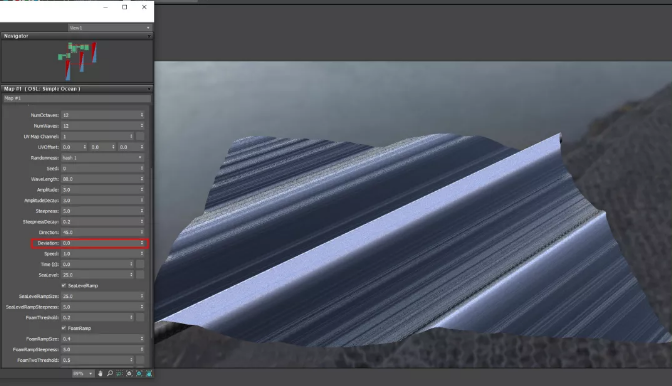Image resolution: width=672 pixels, height=386 pixels.
Task: Minimize the material editor window
Action: 105,7
